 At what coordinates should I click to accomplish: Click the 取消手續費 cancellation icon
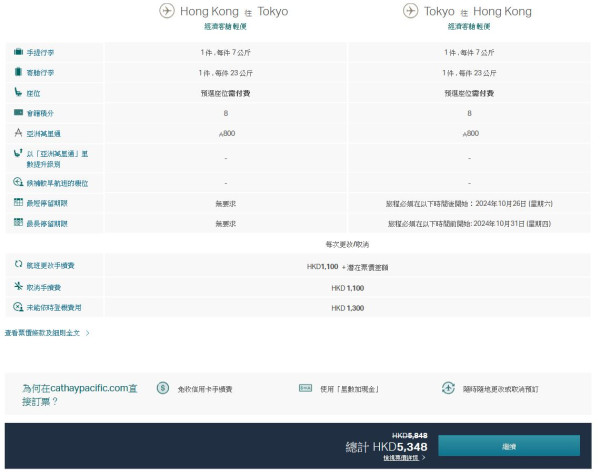coord(18,286)
